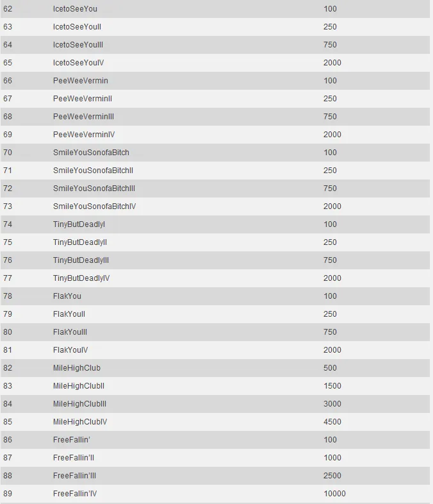Click the 3000 value cell

(x=332, y=404)
